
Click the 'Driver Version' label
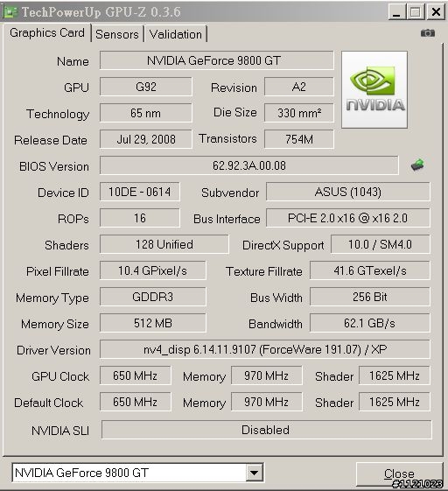pyautogui.click(x=53, y=350)
